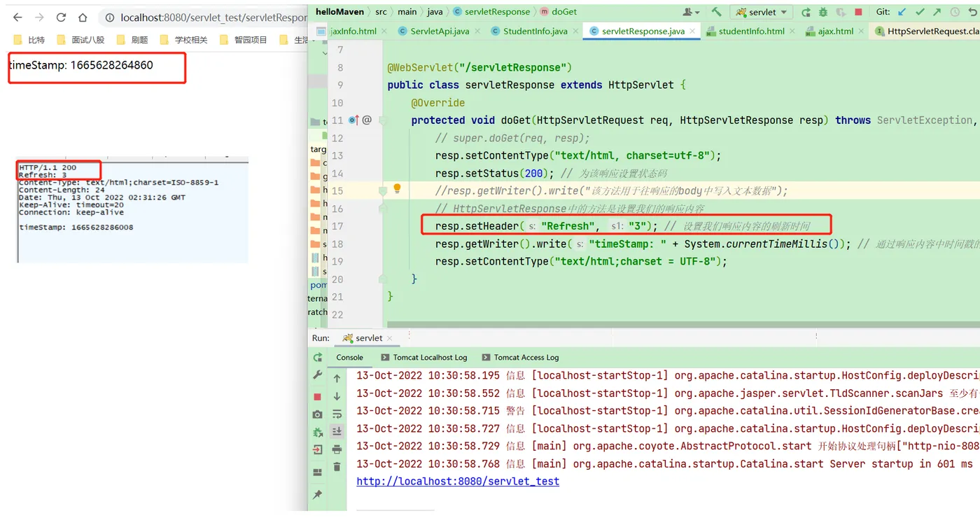Build the project with hammer icon

tap(716, 12)
